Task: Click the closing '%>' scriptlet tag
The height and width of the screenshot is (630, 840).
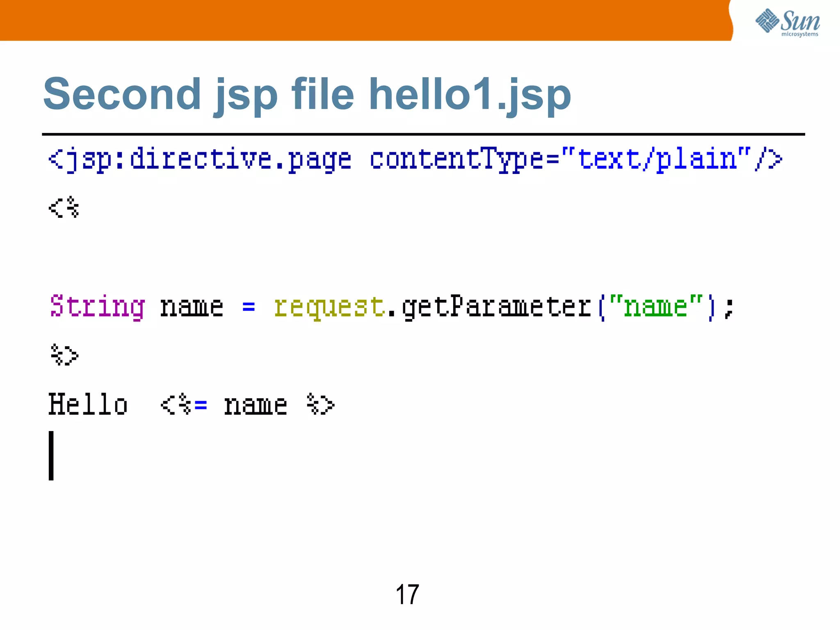Action: (x=64, y=355)
